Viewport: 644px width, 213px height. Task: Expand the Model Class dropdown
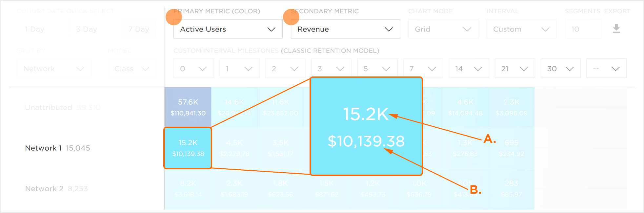click(132, 69)
